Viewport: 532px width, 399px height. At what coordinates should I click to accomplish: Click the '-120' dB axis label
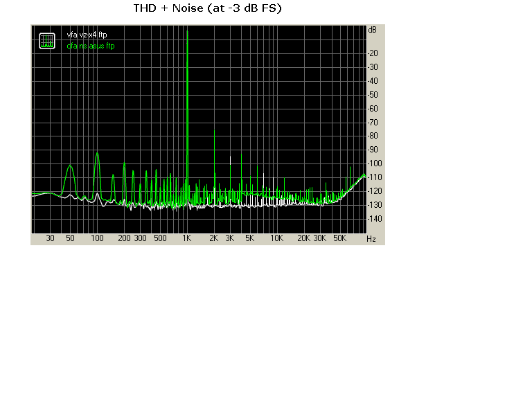(375, 191)
